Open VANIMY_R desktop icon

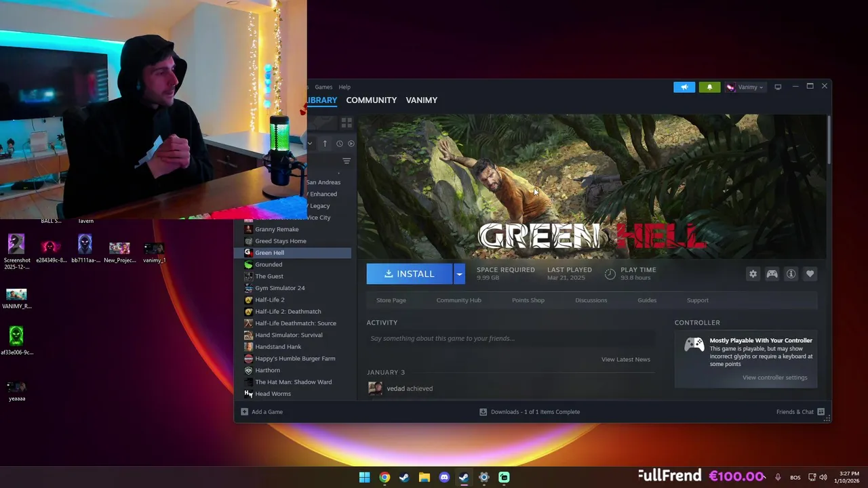(16, 298)
